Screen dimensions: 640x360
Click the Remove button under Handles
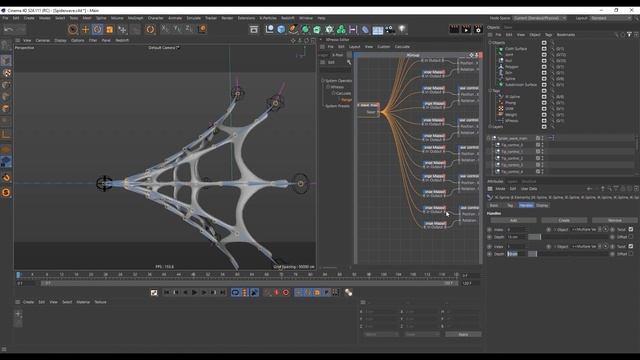tap(614, 220)
